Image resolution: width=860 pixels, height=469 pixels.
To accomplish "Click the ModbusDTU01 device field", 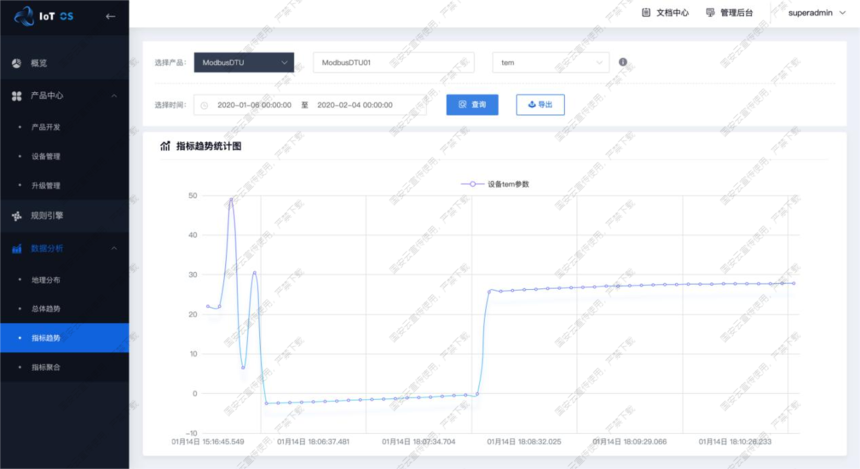I will pyautogui.click(x=393, y=63).
